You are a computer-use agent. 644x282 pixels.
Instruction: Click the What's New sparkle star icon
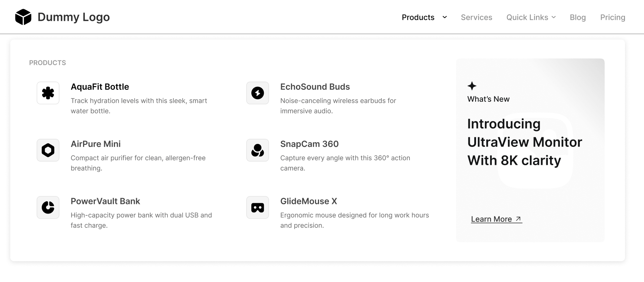coord(472,86)
